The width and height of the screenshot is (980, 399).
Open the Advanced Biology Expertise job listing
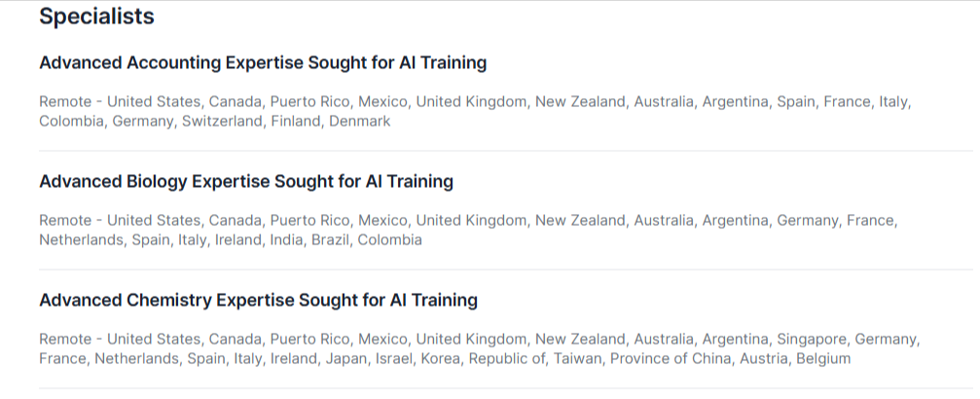[x=246, y=182]
